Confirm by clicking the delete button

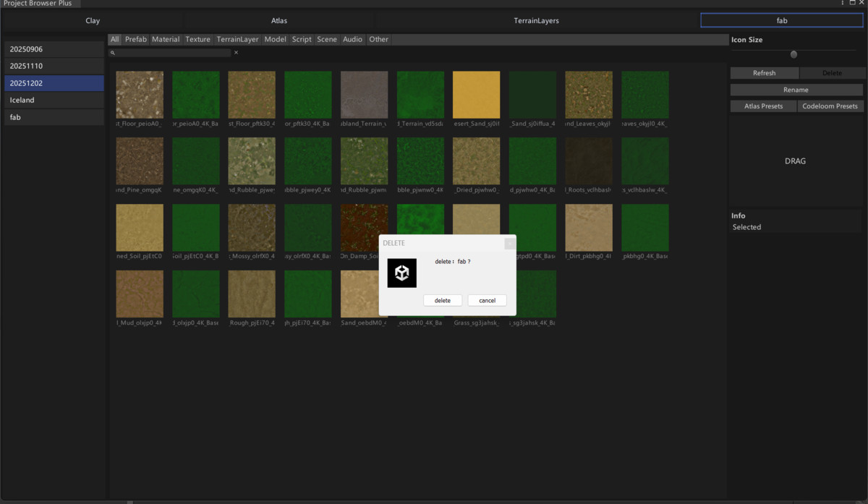443,300
